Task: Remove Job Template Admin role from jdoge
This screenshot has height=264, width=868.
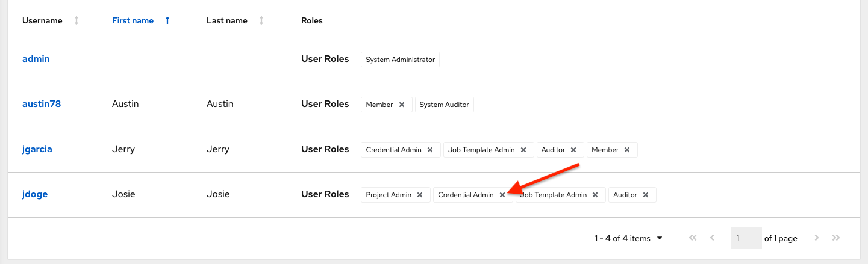Action: pos(595,195)
